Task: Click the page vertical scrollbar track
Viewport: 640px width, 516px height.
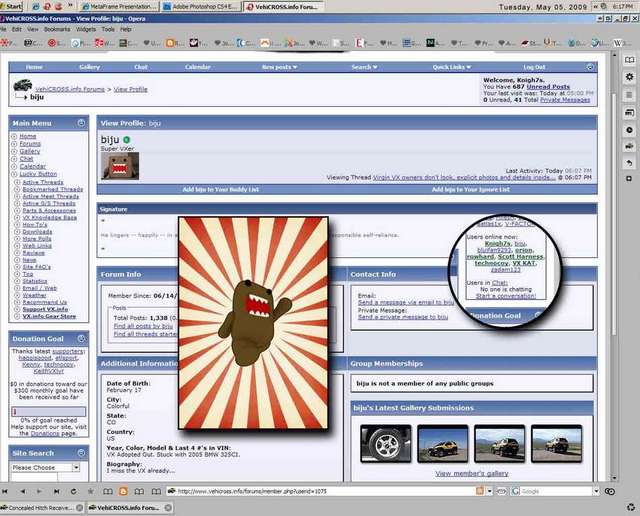Action: 614,265
